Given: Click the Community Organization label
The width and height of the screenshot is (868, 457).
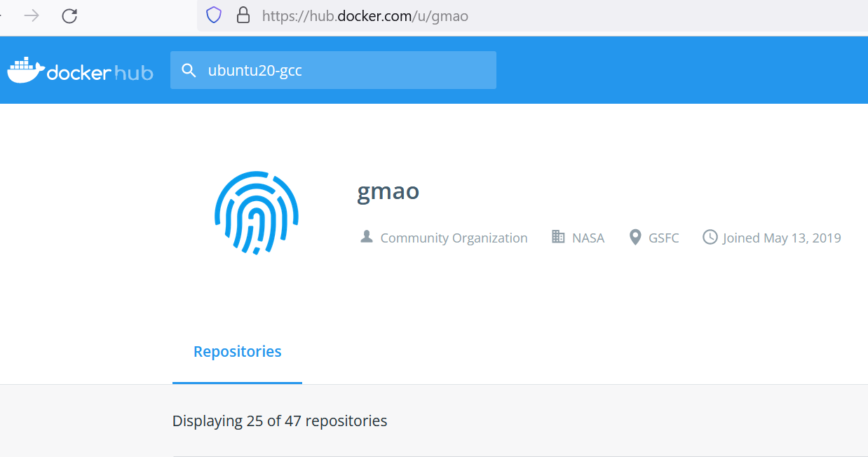Looking at the screenshot, I should coord(454,238).
